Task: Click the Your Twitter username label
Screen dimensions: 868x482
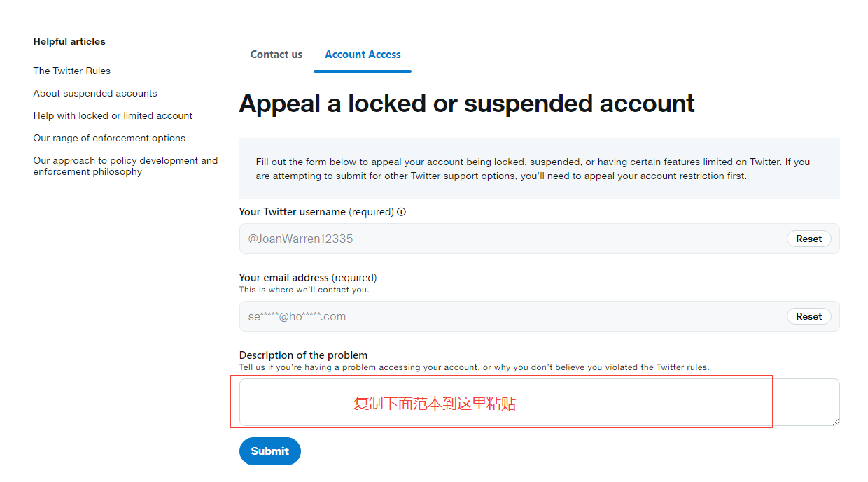Action: (316, 212)
